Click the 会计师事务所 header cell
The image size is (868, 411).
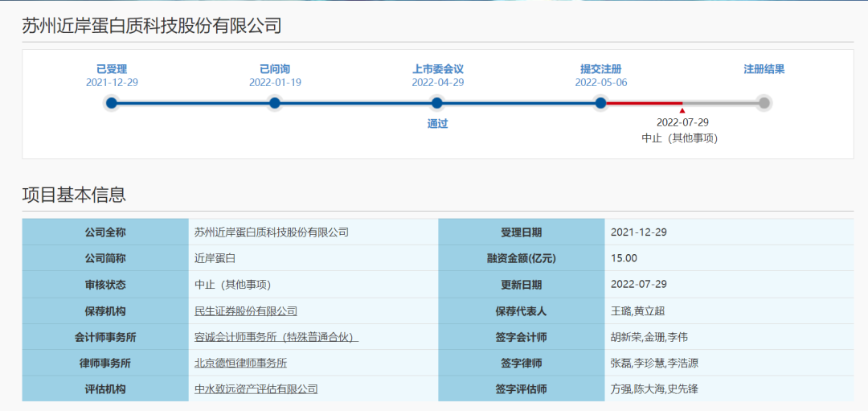click(105, 337)
